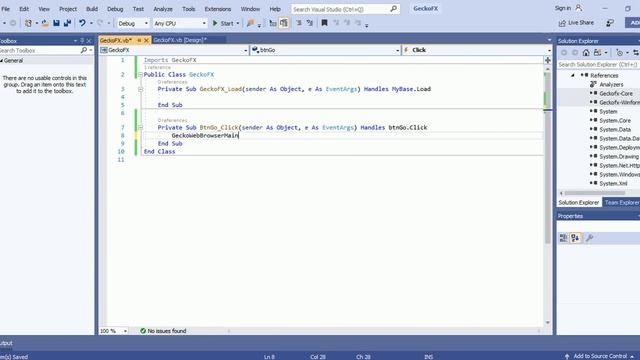
Task: Open the Analyze menu
Action: [x=162, y=9]
